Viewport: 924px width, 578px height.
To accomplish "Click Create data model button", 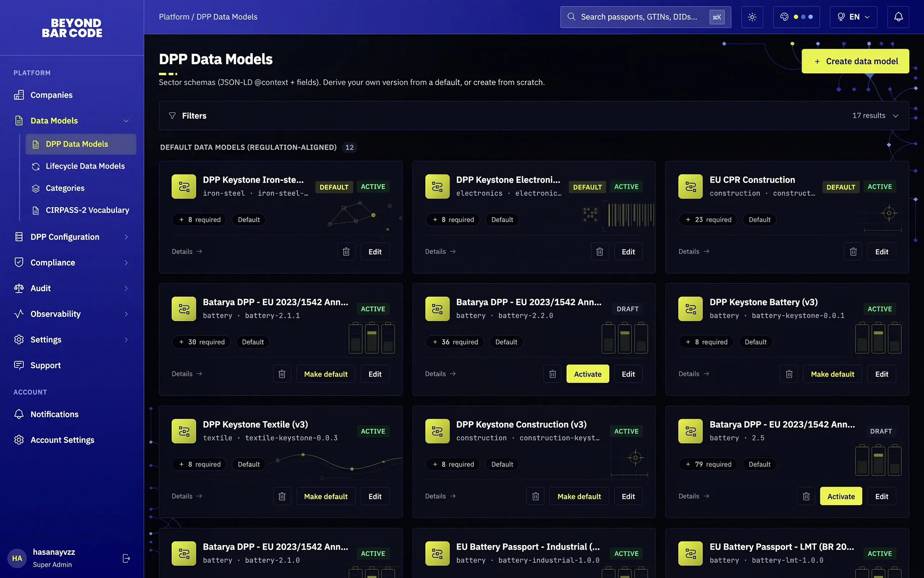I will 855,61.
